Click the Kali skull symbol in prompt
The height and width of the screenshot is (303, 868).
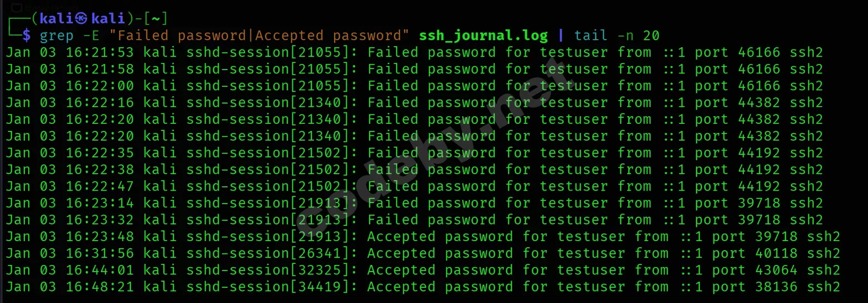(x=82, y=19)
